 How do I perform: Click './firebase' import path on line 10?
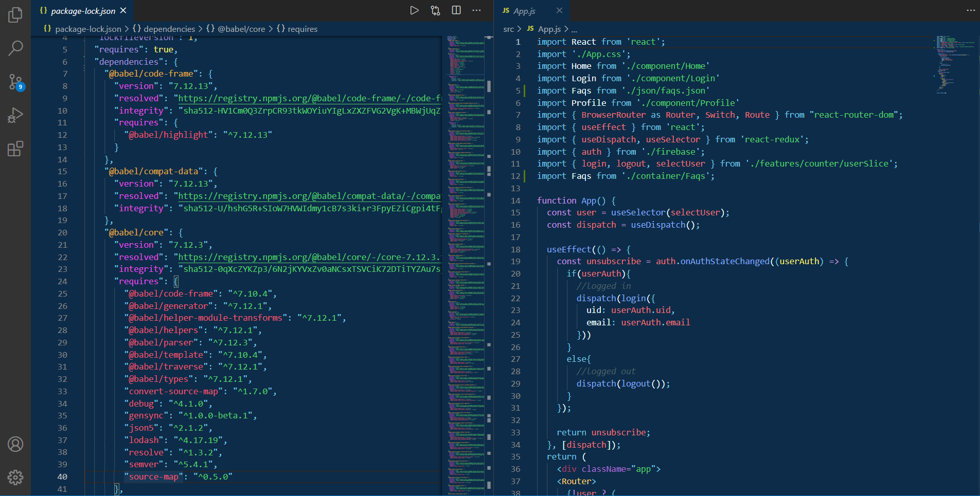pyautogui.click(x=671, y=152)
